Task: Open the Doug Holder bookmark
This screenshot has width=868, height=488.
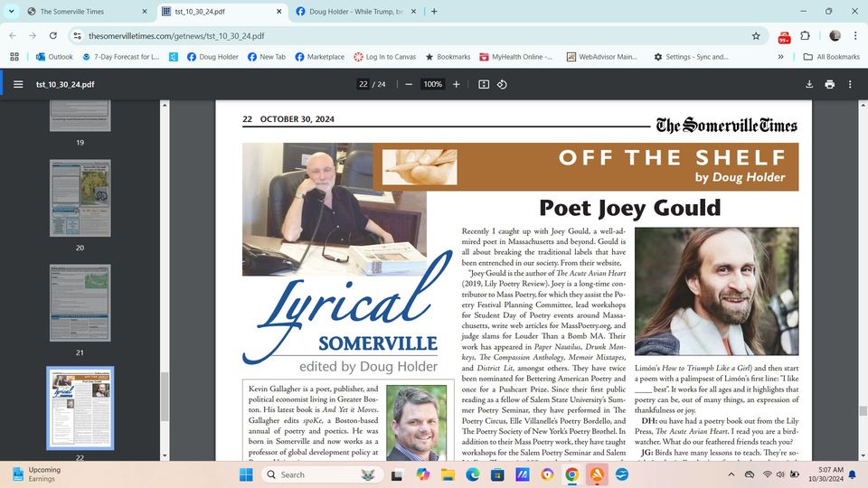Action: (x=212, y=56)
